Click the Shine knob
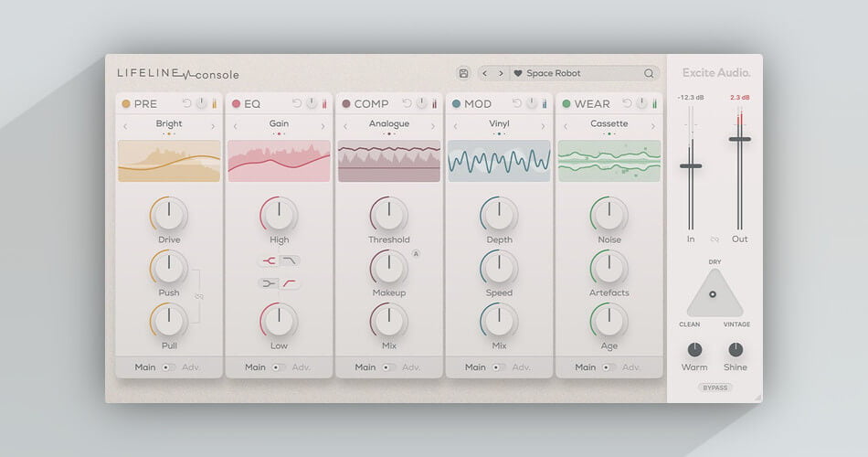Image resolution: width=868 pixels, height=457 pixels. (x=736, y=349)
